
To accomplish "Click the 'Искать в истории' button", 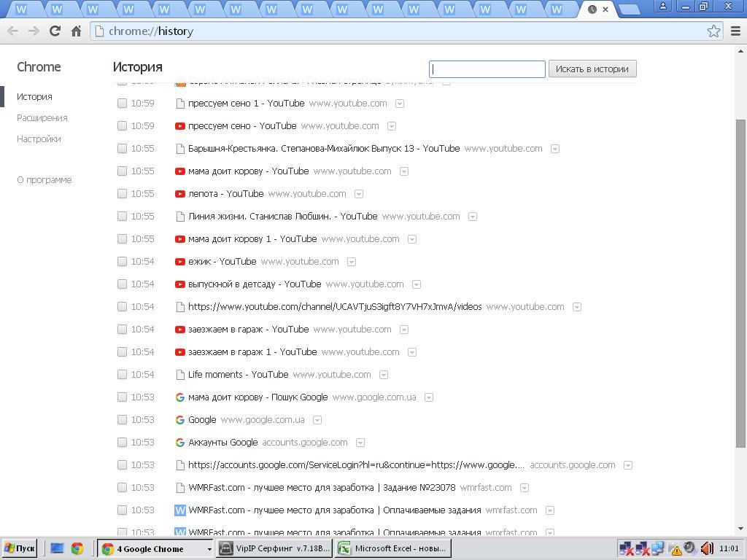I will click(592, 69).
